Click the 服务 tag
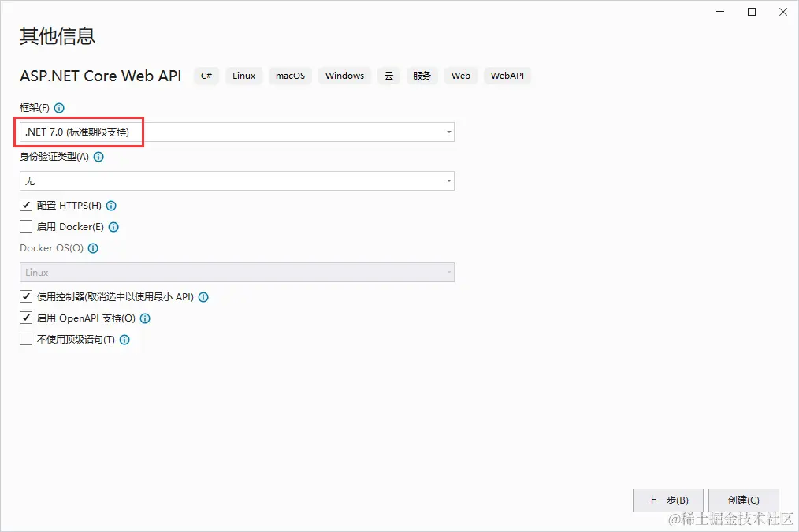The width and height of the screenshot is (799, 532). (x=422, y=76)
